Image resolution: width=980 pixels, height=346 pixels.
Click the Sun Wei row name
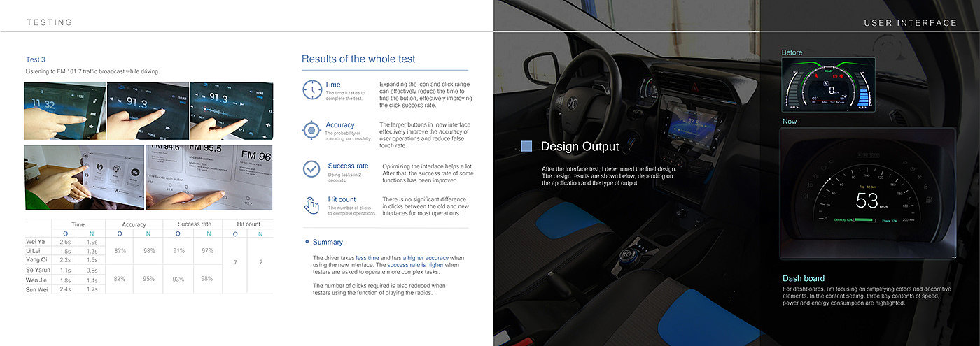[36, 289]
